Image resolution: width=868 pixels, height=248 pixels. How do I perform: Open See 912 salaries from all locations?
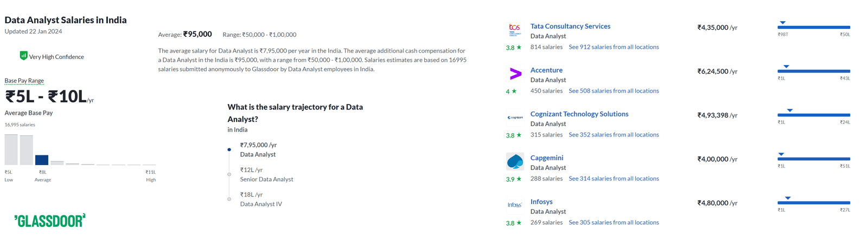click(x=614, y=47)
